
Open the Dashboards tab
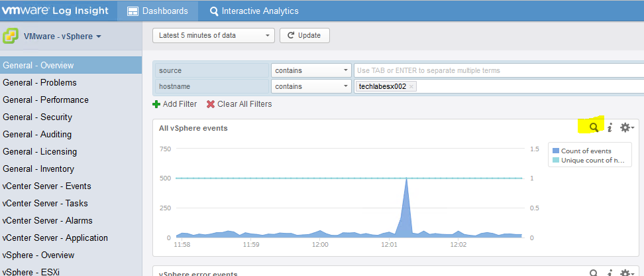click(158, 11)
